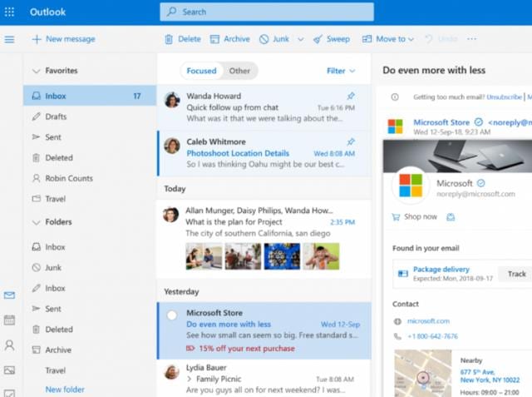Click in the Search field
532x397 pixels.
[x=267, y=12]
